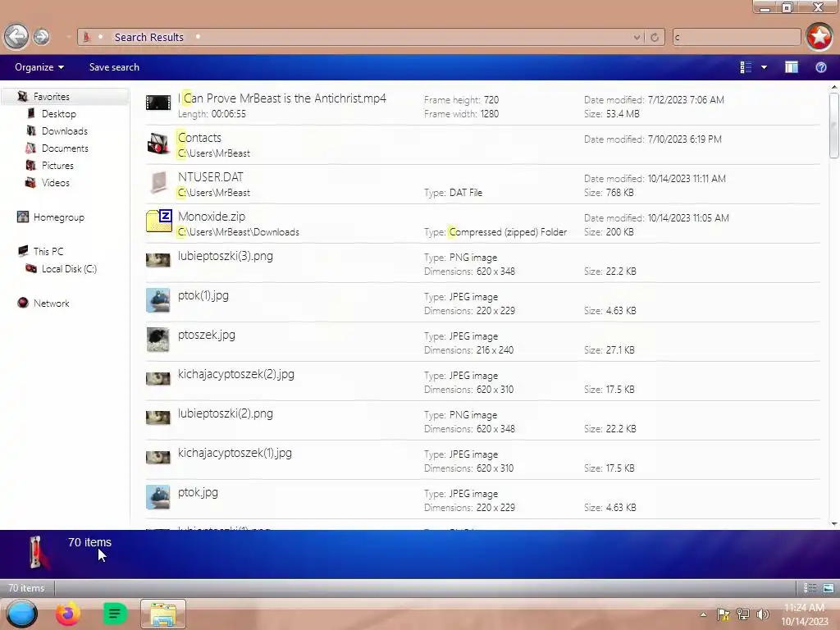Select kichajacyptoszek(2).jpg thumbnail

[x=158, y=378]
